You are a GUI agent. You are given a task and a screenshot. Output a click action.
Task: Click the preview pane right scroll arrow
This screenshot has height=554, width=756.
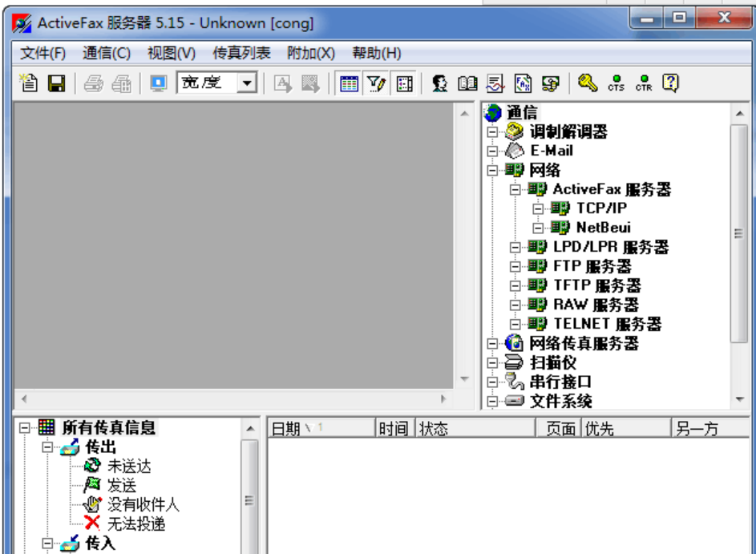[443, 398]
